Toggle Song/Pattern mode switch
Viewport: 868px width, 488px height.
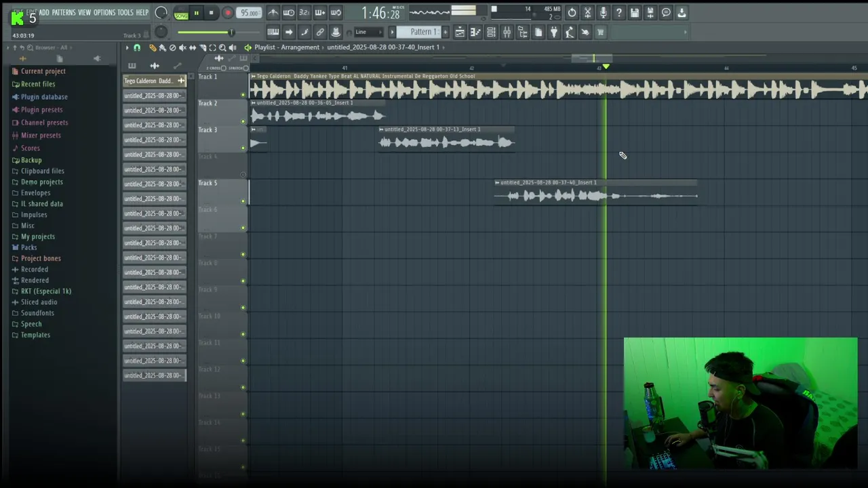pyautogui.click(x=181, y=14)
